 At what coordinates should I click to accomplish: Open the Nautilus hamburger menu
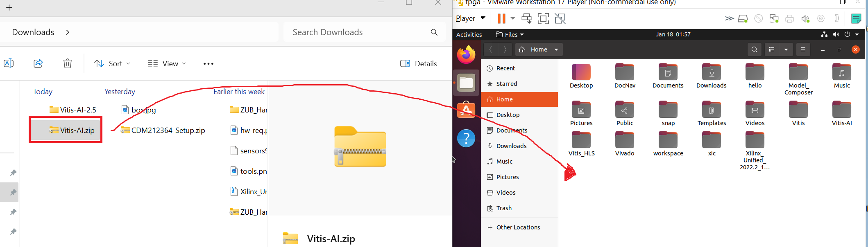[803, 49]
